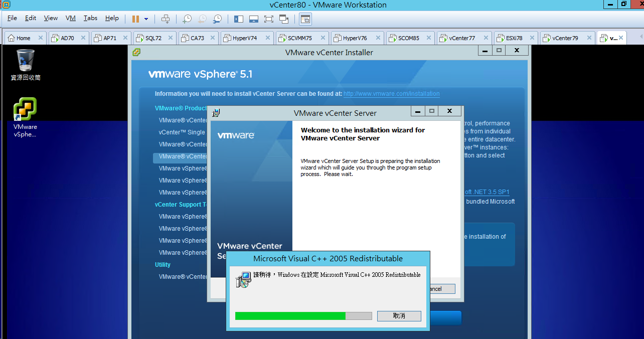Open the VM menu
This screenshot has width=644, height=339.
click(x=71, y=18)
